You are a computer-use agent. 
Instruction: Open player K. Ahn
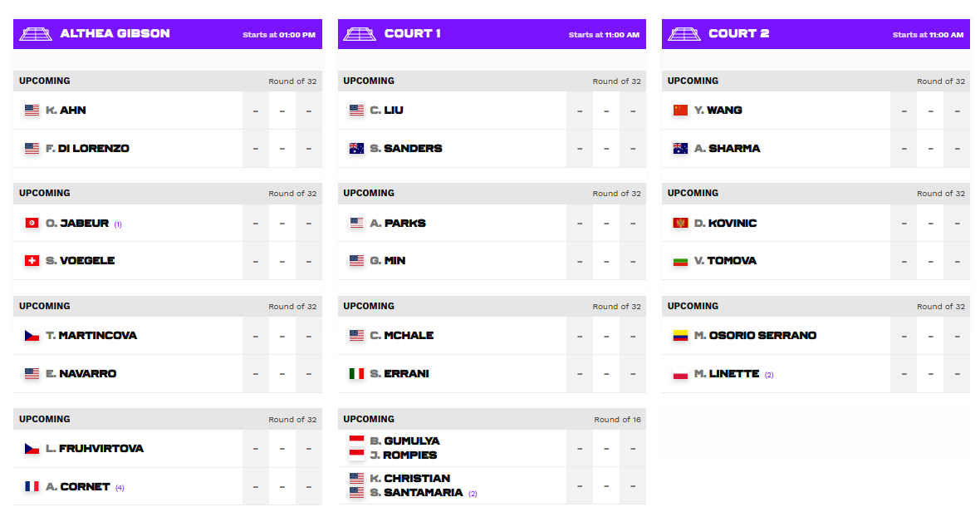coord(66,110)
